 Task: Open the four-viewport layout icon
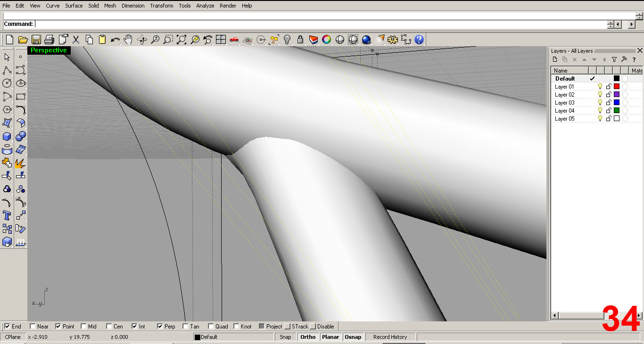(x=221, y=40)
